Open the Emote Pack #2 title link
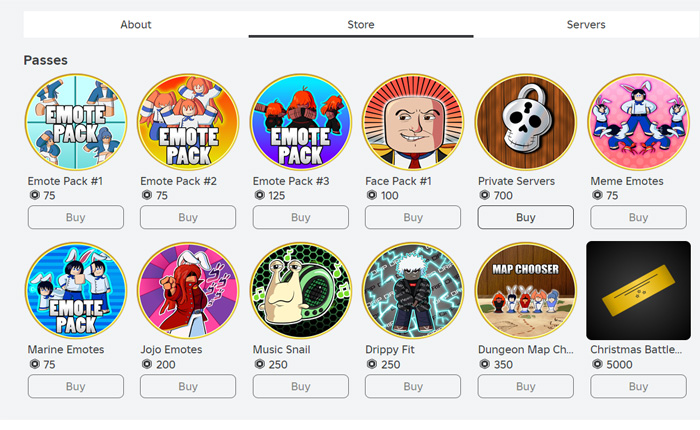This screenshot has width=700, height=430. pyautogui.click(x=179, y=181)
